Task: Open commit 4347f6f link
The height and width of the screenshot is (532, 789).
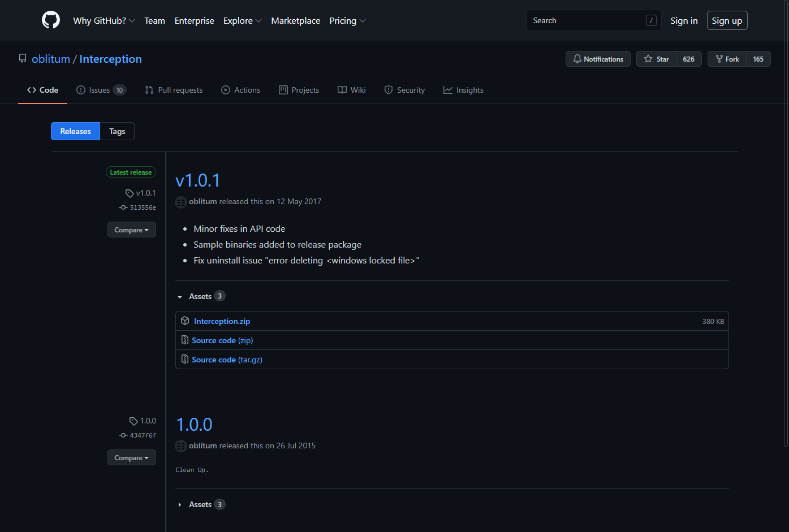Action: click(x=143, y=435)
